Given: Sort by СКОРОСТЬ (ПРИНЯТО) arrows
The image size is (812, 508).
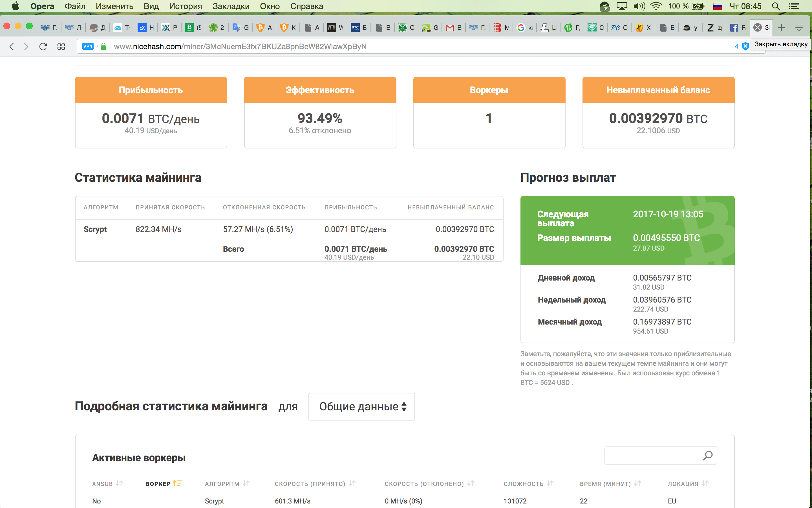Looking at the screenshot, I should (x=352, y=483).
